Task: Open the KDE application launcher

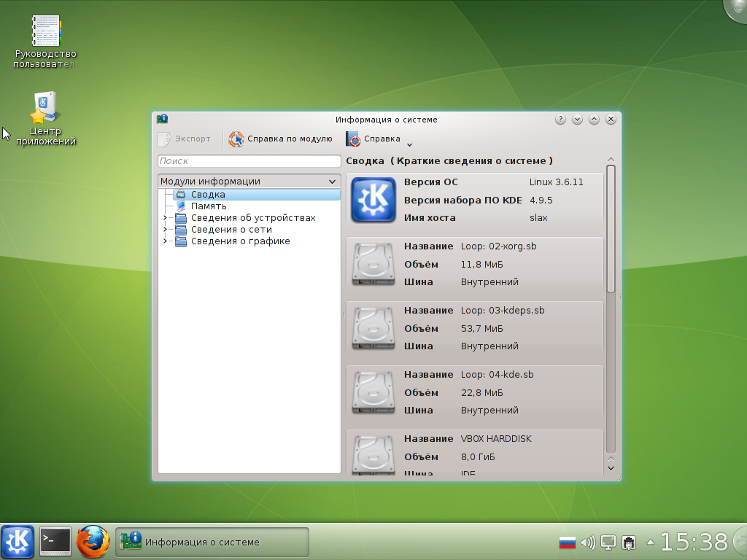Action: pyautogui.click(x=18, y=542)
